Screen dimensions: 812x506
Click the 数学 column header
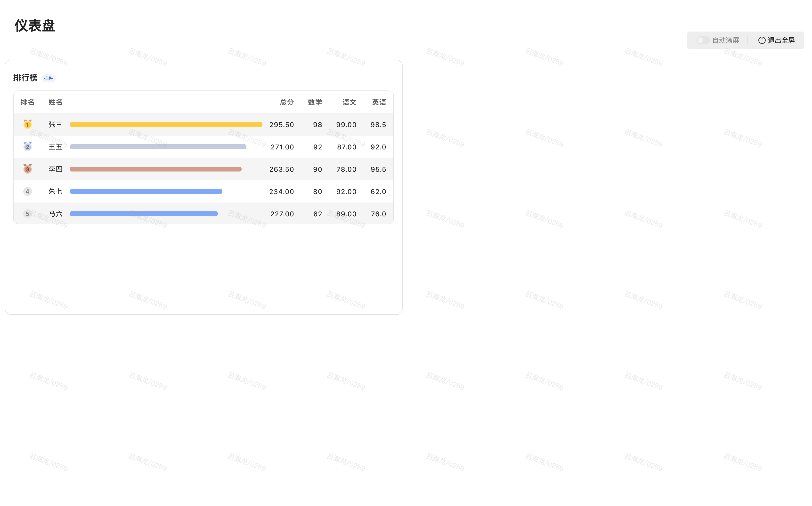click(x=315, y=102)
